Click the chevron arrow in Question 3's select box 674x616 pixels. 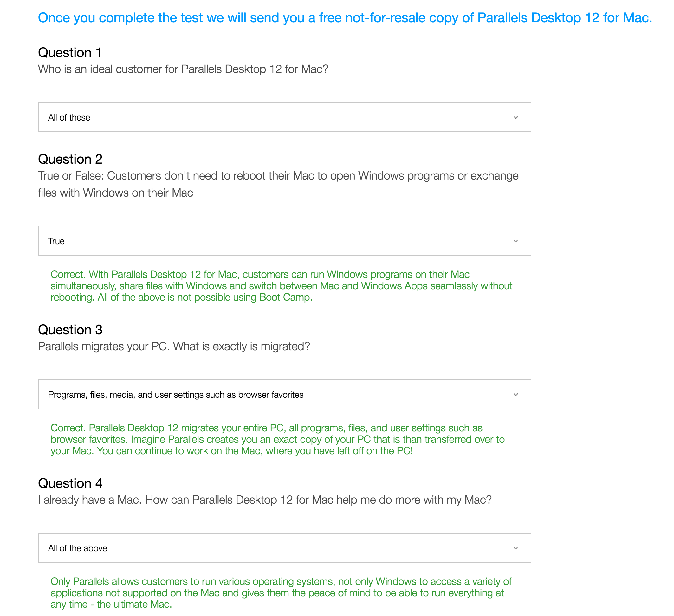(515, 395)
